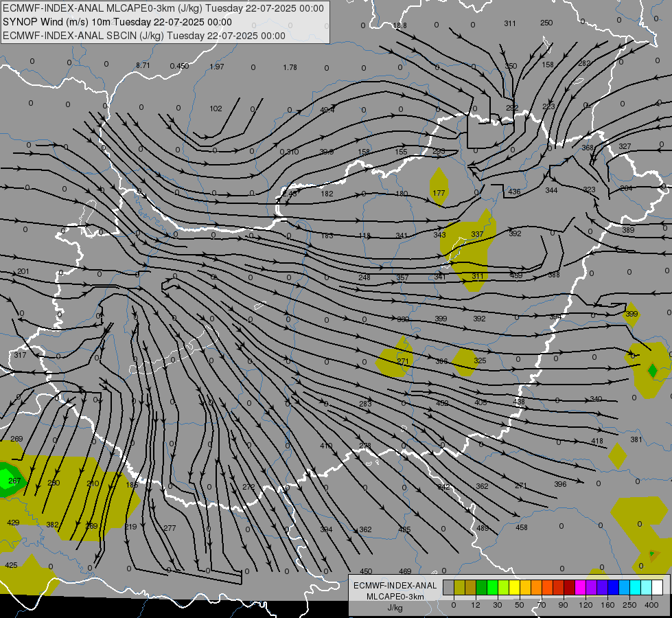This screenshot has height=618, width=672.
Task: Click the SBCIN title line in header
Action: click(144, 36)
